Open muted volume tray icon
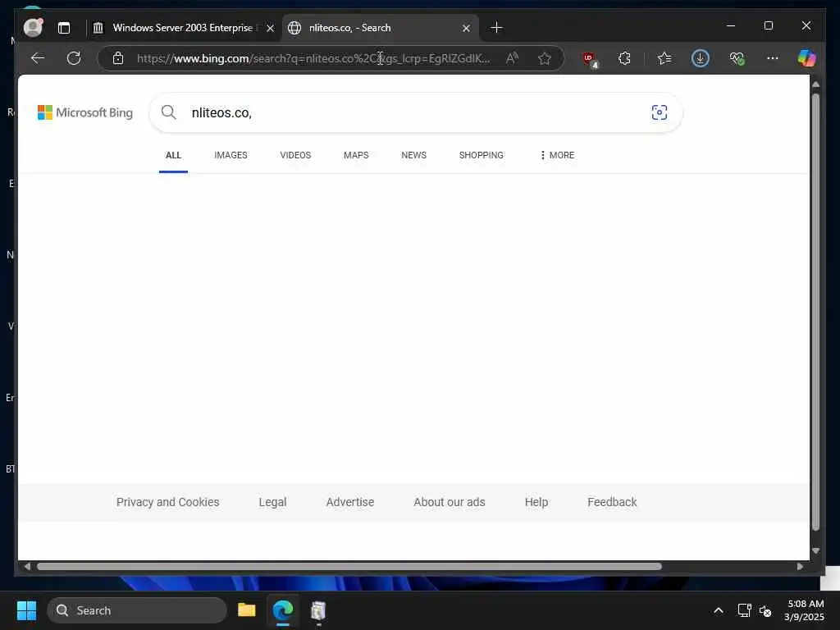This screenshot has width=840, height=630. coord(765,610)
